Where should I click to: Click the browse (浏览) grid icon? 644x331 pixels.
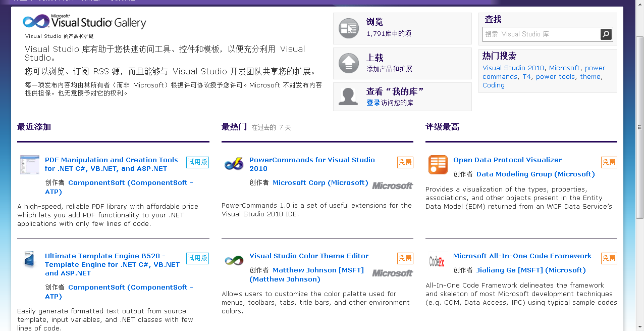pos(348,28)
